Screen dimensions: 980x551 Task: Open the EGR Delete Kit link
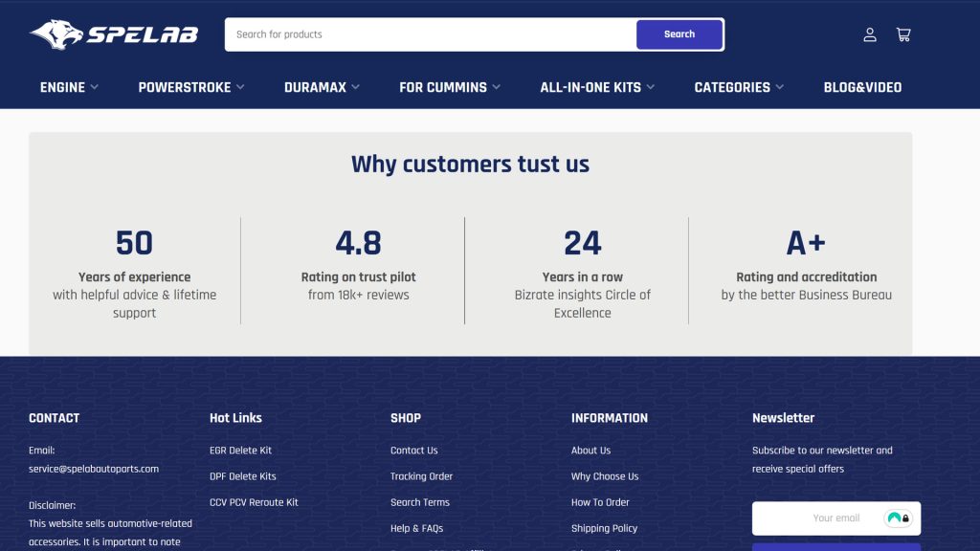pyautogui.click(x=240, y=451)
